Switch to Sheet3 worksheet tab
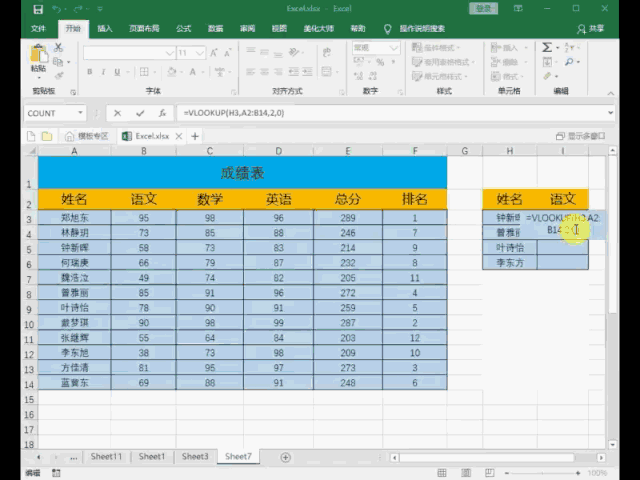This screenshot has width=640, height=480. 195,457
